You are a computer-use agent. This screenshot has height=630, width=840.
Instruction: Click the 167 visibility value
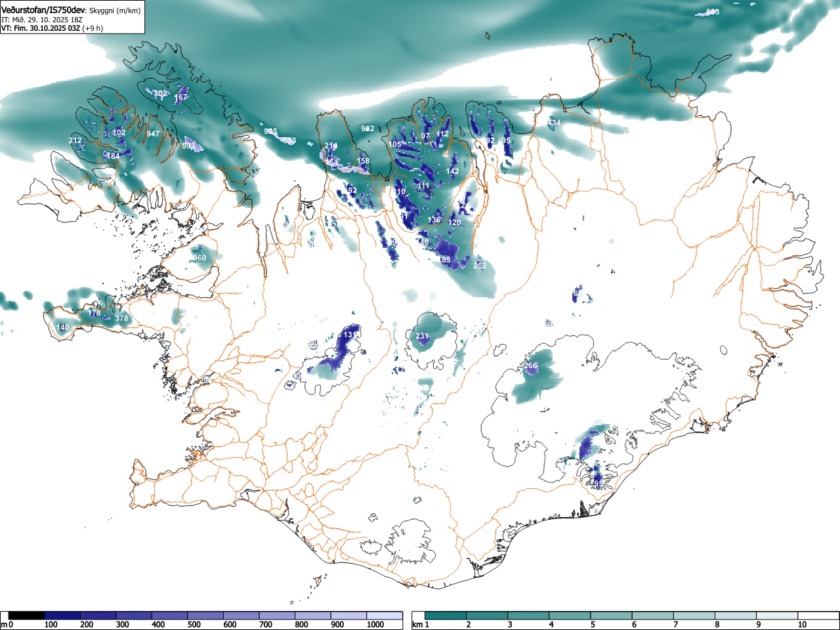point(180,98)
